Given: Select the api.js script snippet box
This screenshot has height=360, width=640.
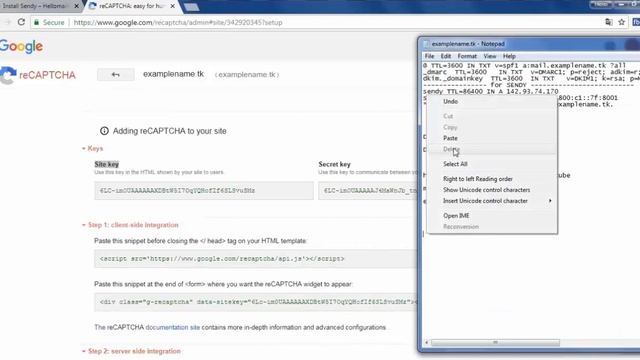Looking at the screenshot, I should click(256, 259).
